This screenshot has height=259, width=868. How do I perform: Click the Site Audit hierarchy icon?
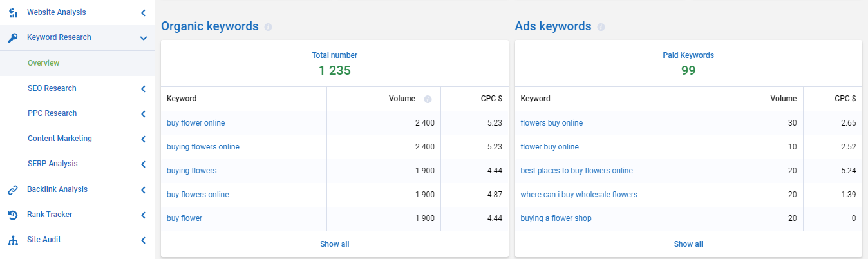pos(13,240)
